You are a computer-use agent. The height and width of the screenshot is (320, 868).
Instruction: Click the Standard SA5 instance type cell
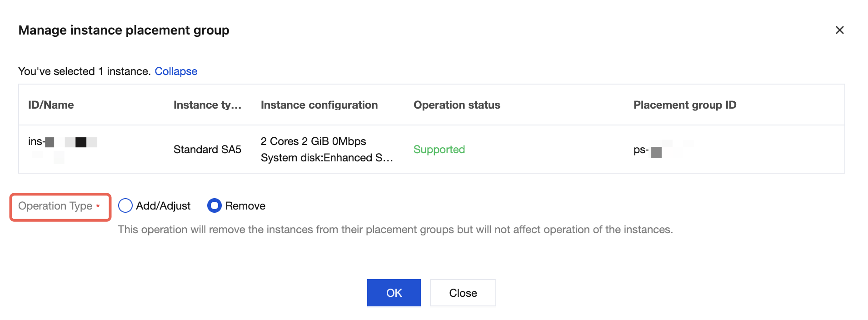tap(207, 150)
